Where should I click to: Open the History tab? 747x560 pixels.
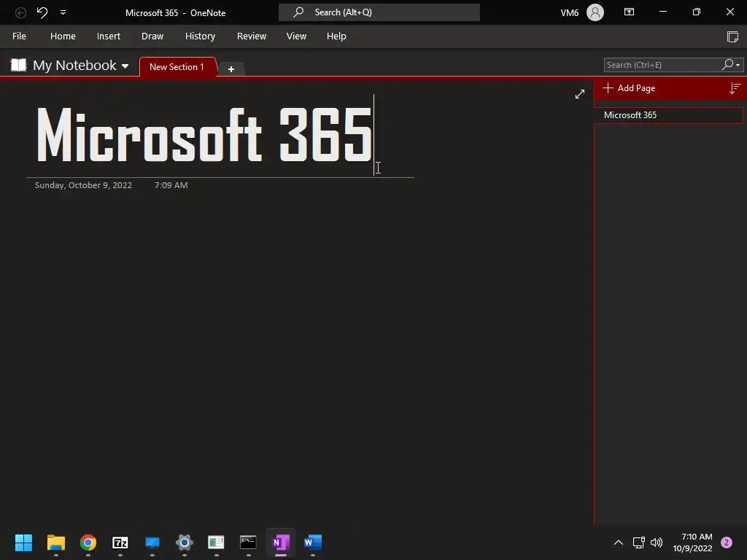[x=200, y=36]
